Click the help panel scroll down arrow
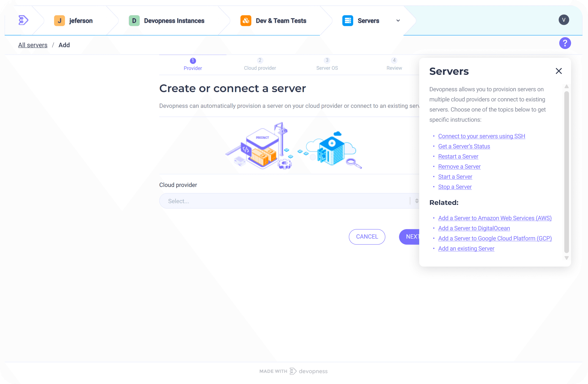Image resolution: width=588 pixels, height=384 pixels. [566, 258]
